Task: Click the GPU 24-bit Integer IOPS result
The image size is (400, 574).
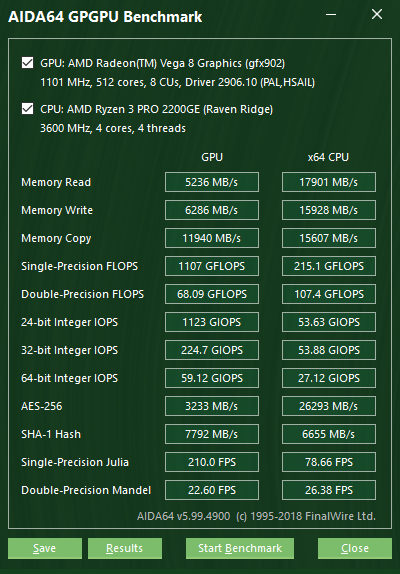Action: [x=212, y=322]
